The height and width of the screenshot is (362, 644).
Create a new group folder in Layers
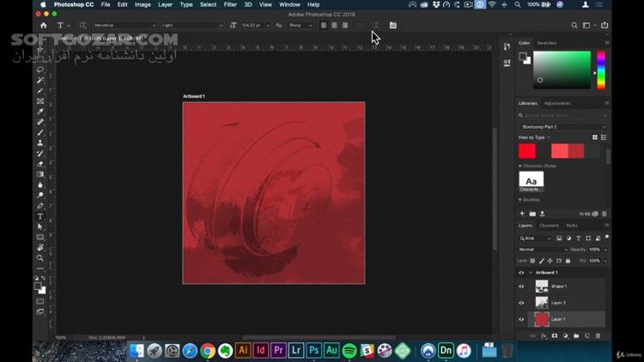576,335
